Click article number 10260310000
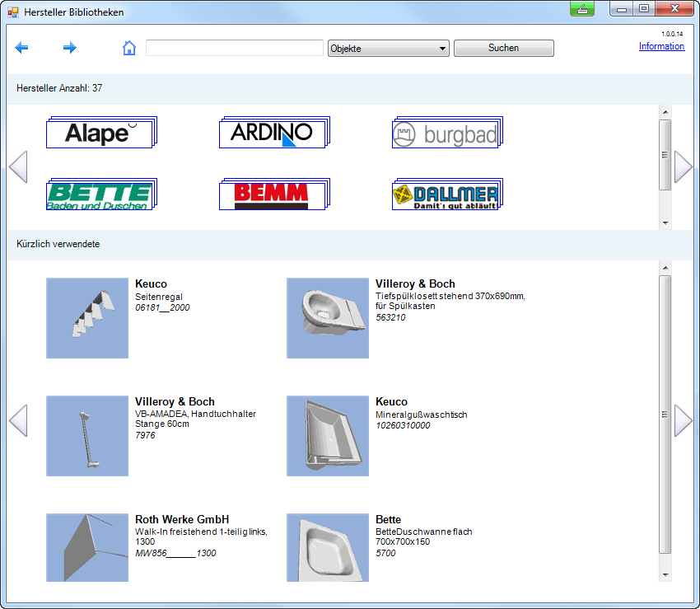Viewport: 700px width, 609px height. (x=404, y=425)
